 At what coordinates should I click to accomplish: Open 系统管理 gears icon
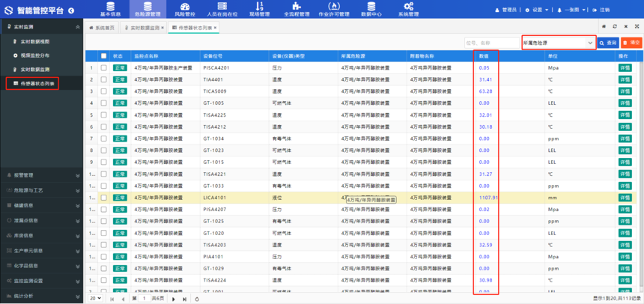point(409,9)
